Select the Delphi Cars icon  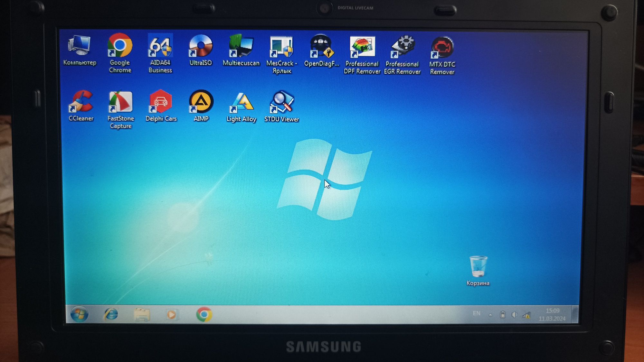click(161, 106)
